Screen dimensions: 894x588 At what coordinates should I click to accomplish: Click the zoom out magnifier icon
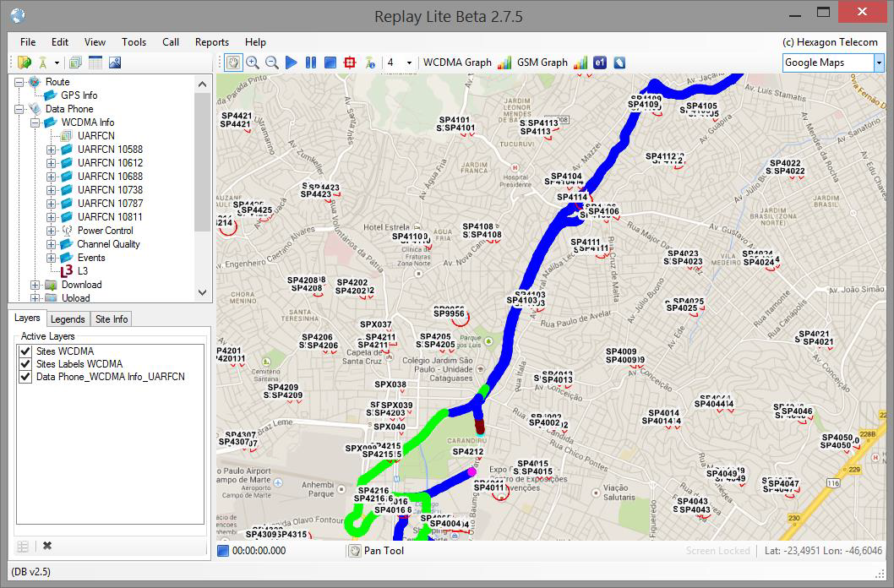pos(272,63)
